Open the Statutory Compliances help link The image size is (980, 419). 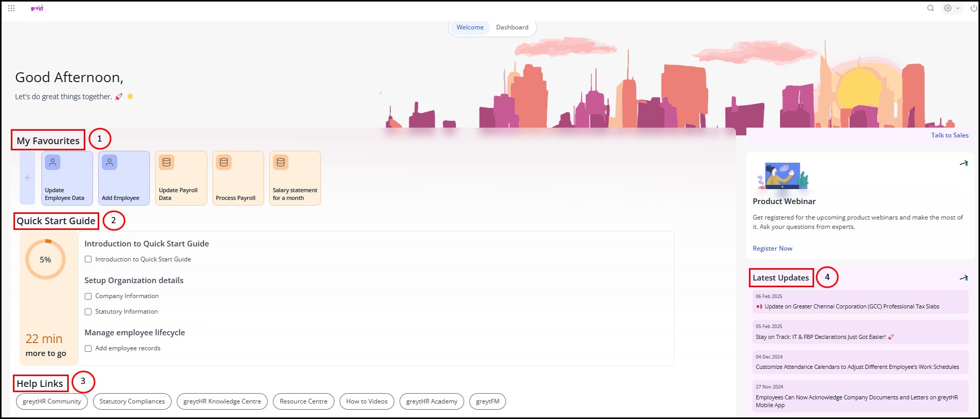[132, 401]
